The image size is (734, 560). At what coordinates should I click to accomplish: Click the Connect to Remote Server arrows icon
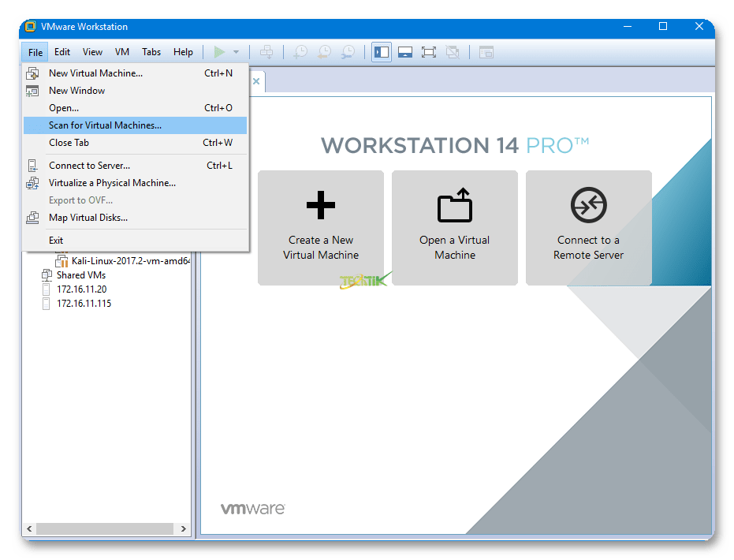click(x=588, y=206)
